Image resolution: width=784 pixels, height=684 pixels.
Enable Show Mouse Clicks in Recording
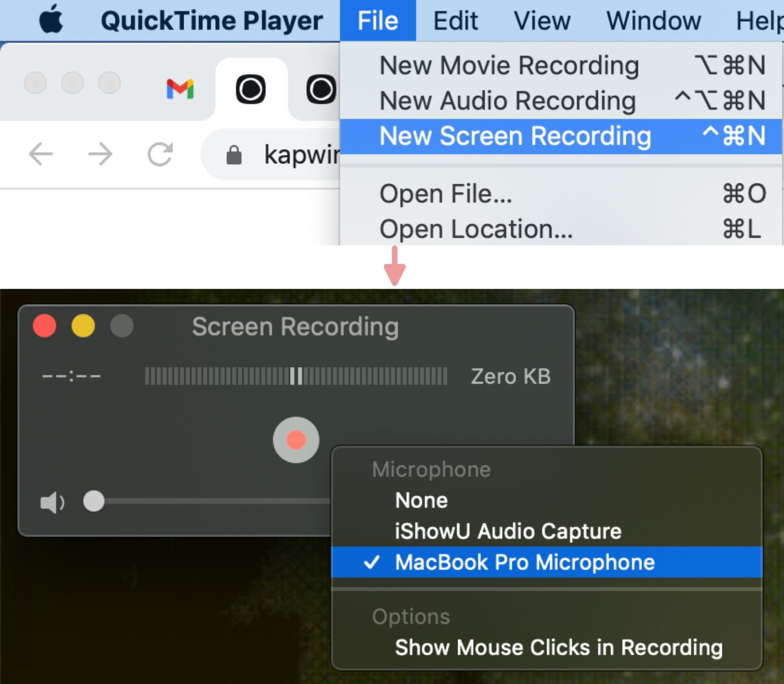tap(559, 648)
